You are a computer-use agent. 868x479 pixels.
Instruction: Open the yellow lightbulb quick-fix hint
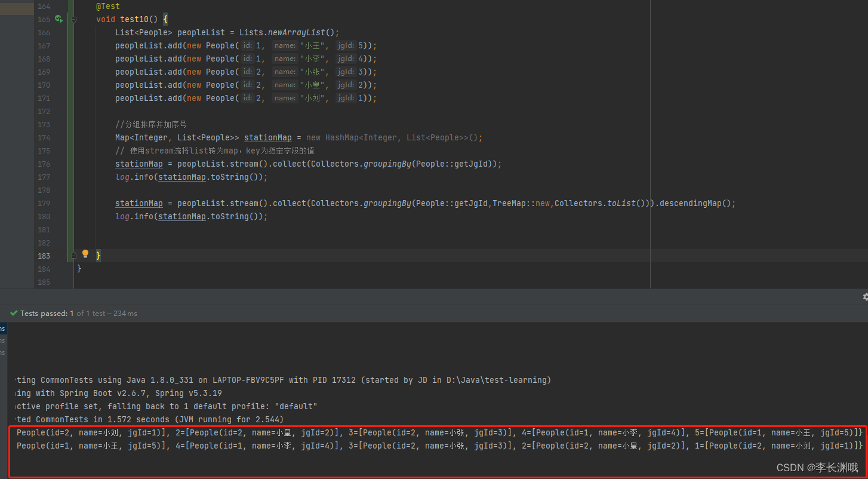point(85,254)
